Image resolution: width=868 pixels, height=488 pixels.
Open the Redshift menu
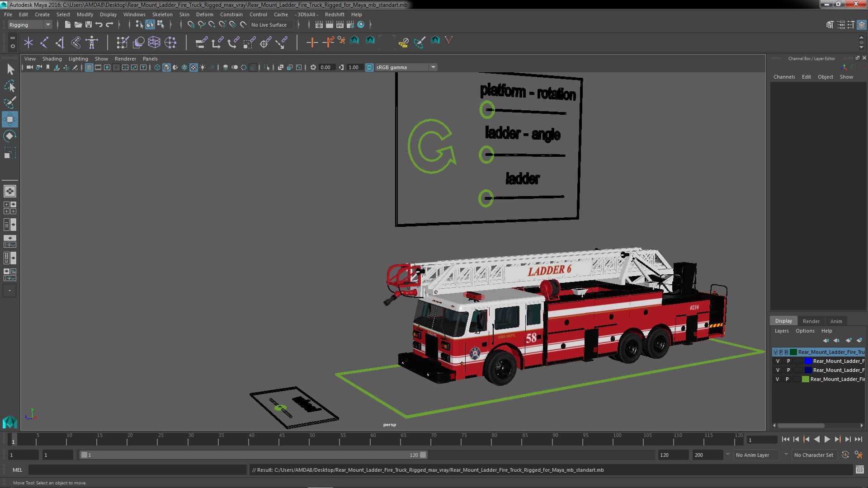point(335,14)
